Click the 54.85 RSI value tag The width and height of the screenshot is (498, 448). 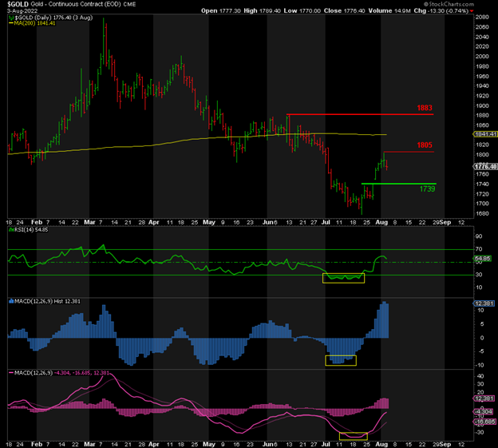[482, 260]
